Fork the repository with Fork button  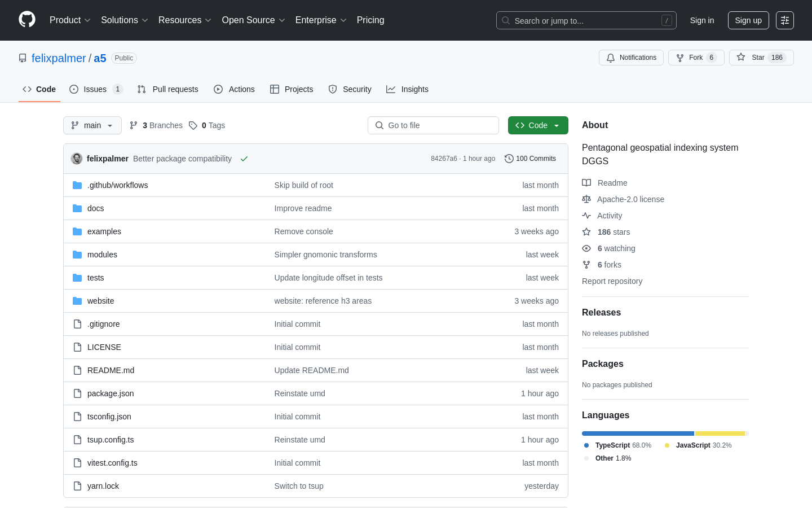pos(696,58)
